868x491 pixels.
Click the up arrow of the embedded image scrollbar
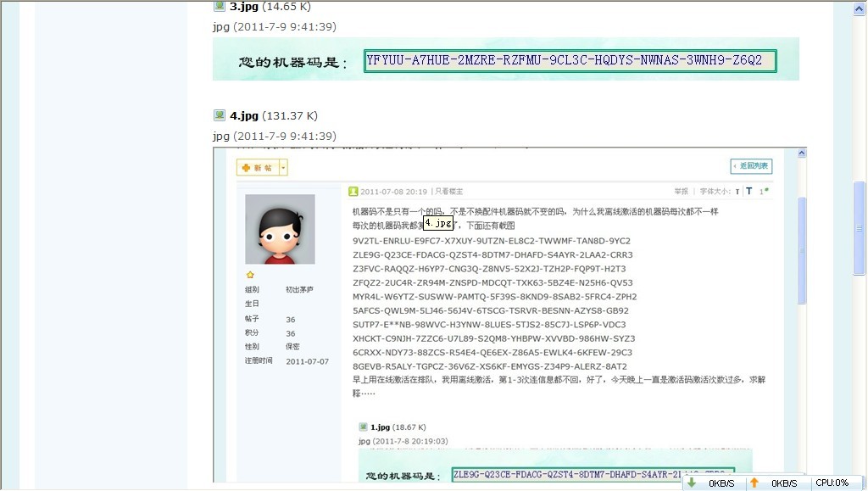coord(802,153)
